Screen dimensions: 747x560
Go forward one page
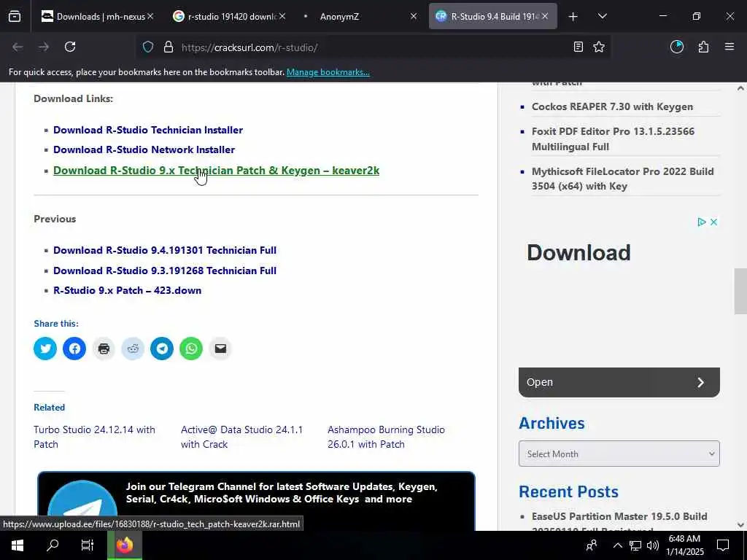[44, 47]
